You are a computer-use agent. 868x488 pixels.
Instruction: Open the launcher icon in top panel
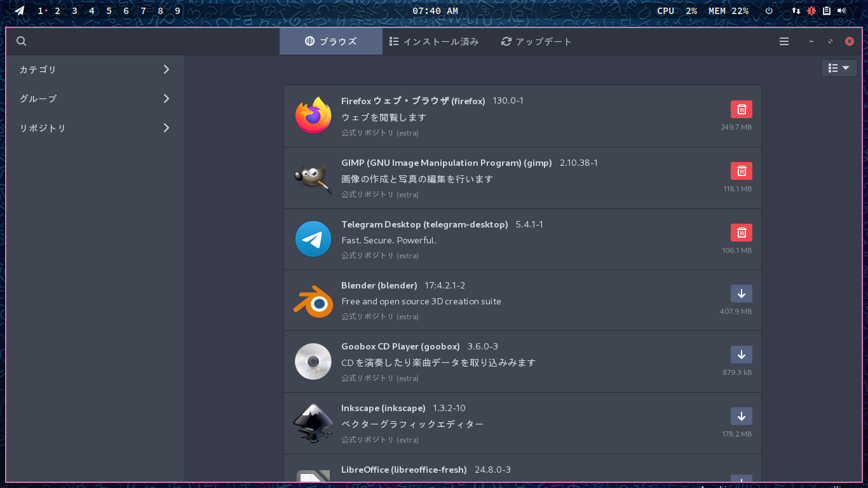(x=20, y=11)
